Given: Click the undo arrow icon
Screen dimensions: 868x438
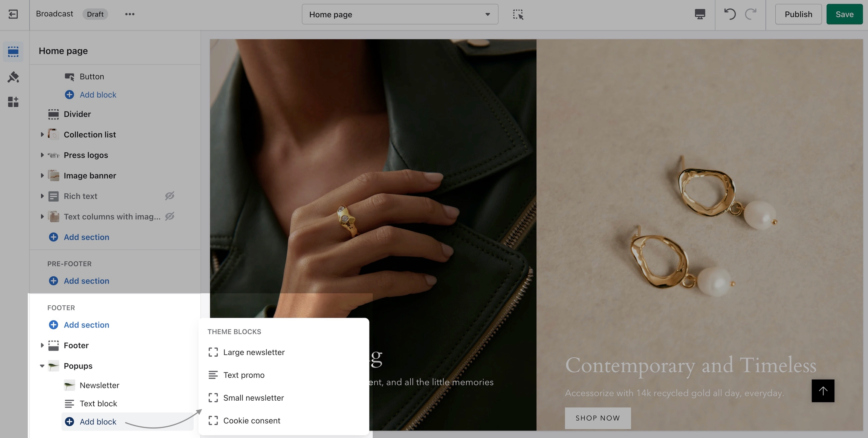Looking at the screenshot, I should click(730, 14).
